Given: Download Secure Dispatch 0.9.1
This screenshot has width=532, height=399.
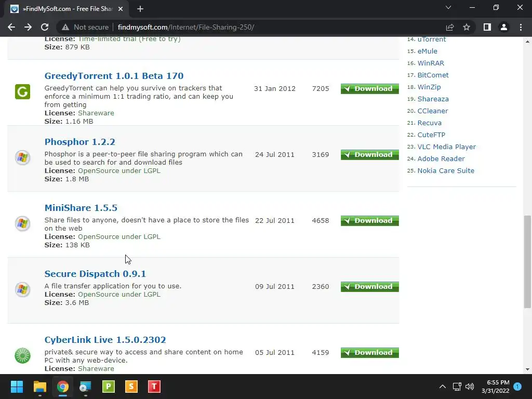Looking at the screenshot, I should coord(369,287).
